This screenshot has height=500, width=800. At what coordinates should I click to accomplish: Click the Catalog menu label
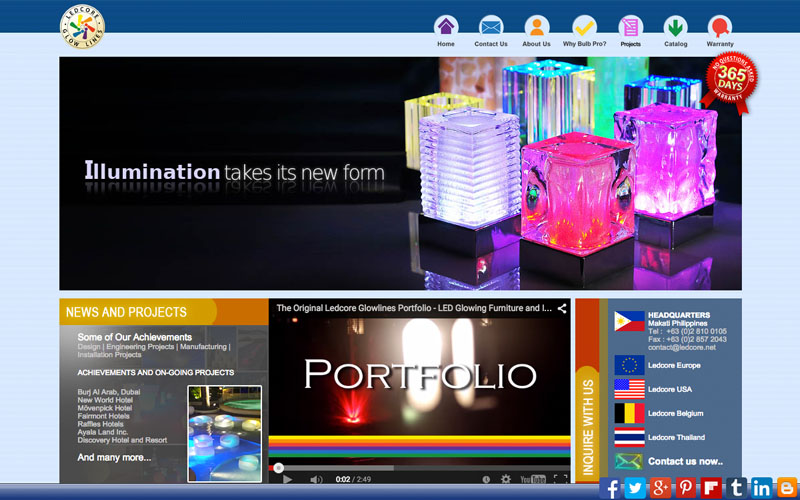[x=676, y=44]
